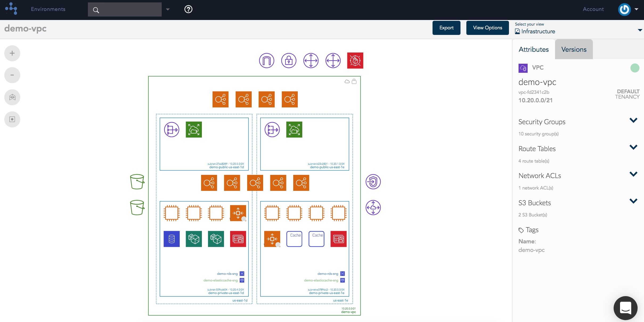Screen dimensions: 644x322
Task: Click the demo-rds-sng label in us-east-1d
Action: tap(227, 274)
